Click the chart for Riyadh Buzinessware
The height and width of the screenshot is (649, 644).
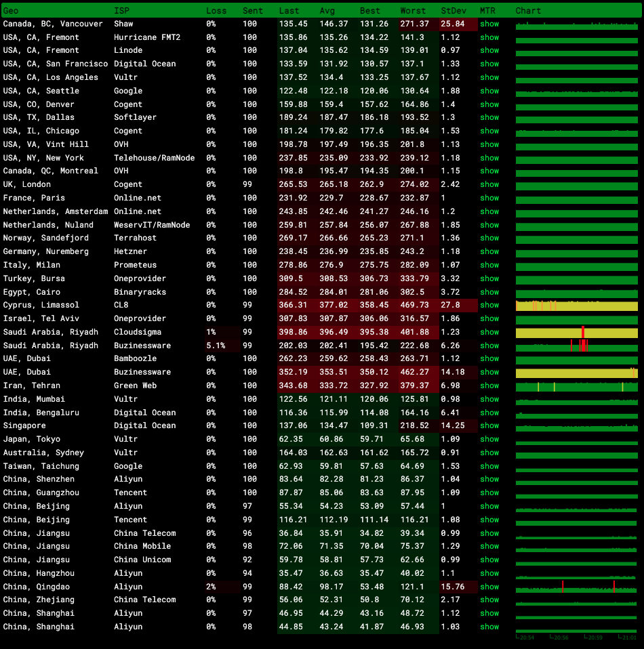(576, 346)
